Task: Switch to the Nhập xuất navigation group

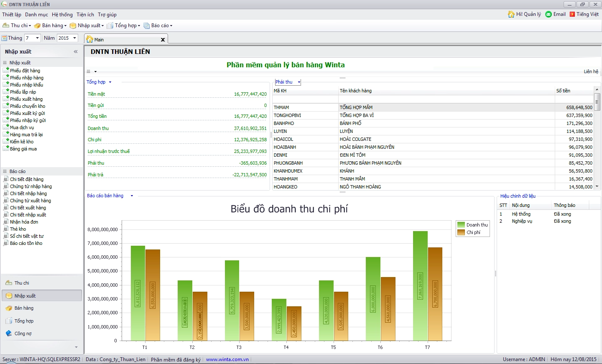Action: 42,295
